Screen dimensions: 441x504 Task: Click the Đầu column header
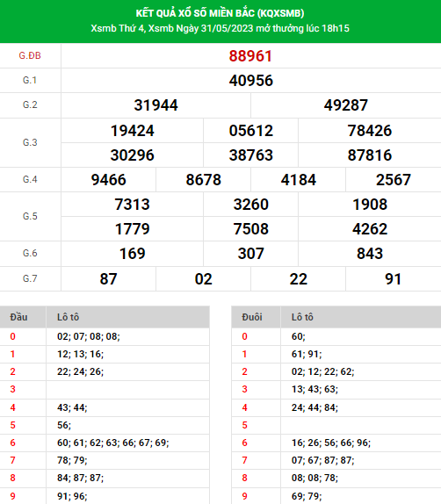[18, 317]
